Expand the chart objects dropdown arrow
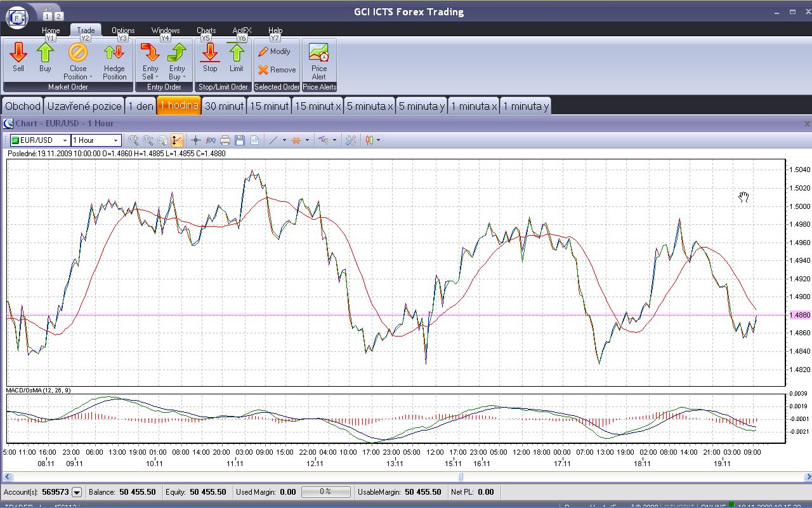The image size is (812, 508). [x=334, y=140]
